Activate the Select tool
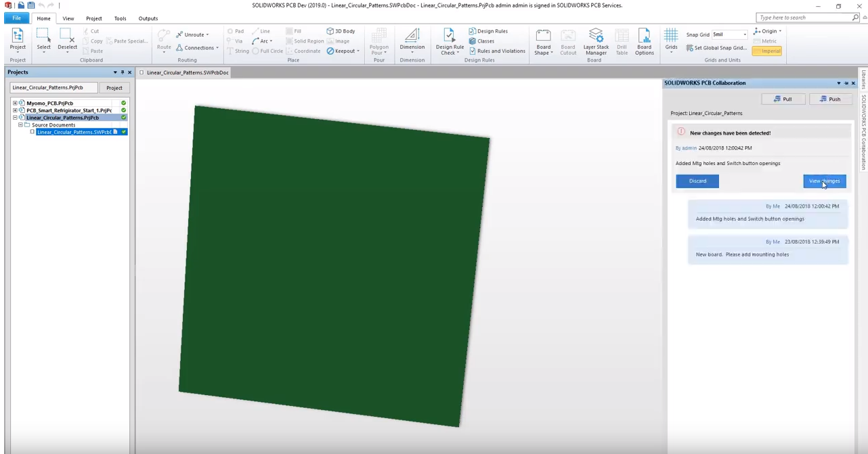The height and width of the screenshot is (454, 868). point(43,41)
